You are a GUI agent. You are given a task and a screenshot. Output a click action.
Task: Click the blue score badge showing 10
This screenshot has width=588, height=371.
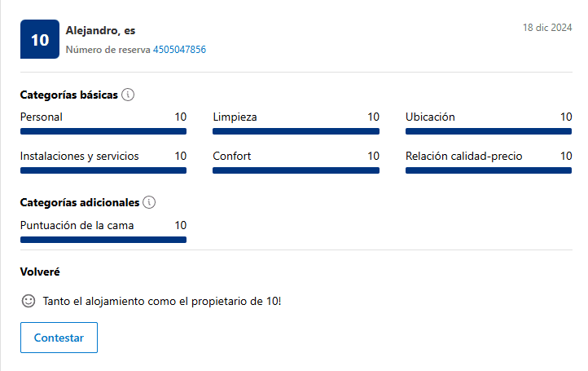(x=40, y=40)
